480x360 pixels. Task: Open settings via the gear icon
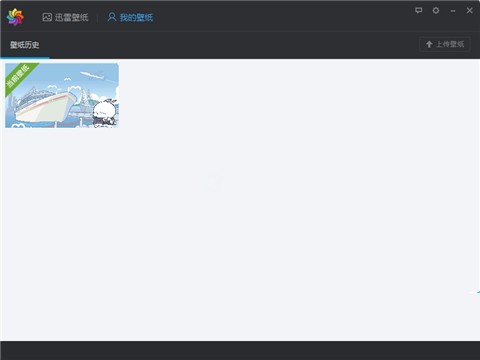[436, 10]
